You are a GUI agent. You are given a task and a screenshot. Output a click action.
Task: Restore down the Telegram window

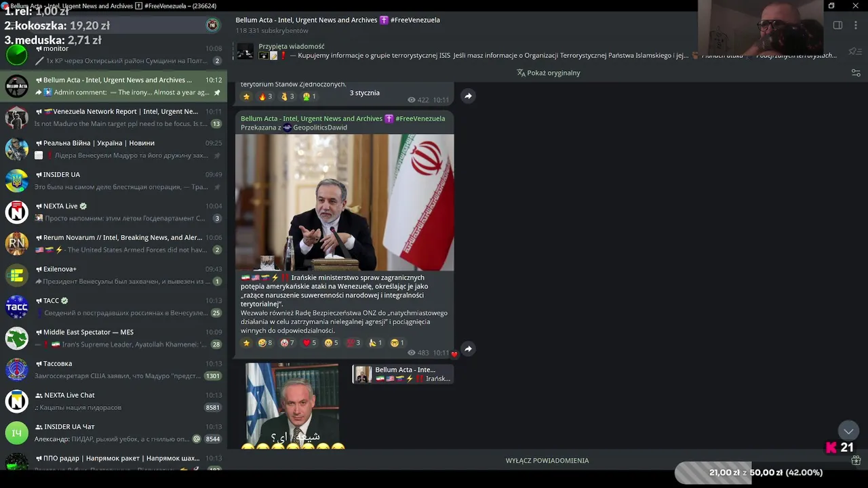click(831, 6)
